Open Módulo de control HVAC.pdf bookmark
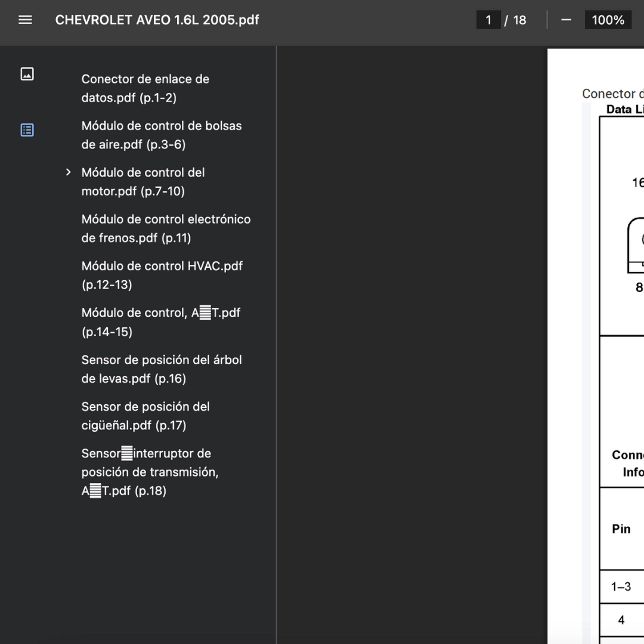 point(162,275)
